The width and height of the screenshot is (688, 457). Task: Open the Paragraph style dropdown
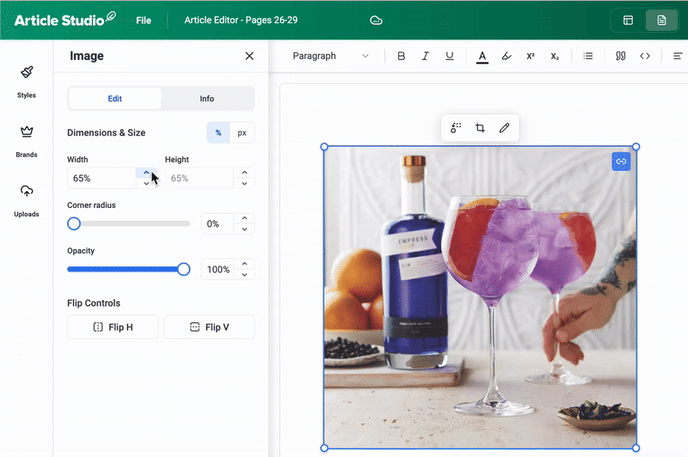coord(330,56)
